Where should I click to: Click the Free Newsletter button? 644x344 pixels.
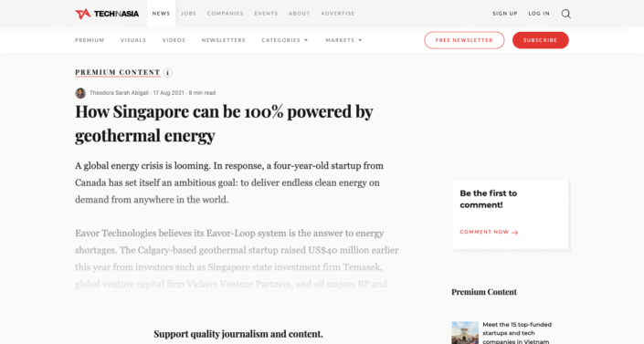(x=464, y=40)
